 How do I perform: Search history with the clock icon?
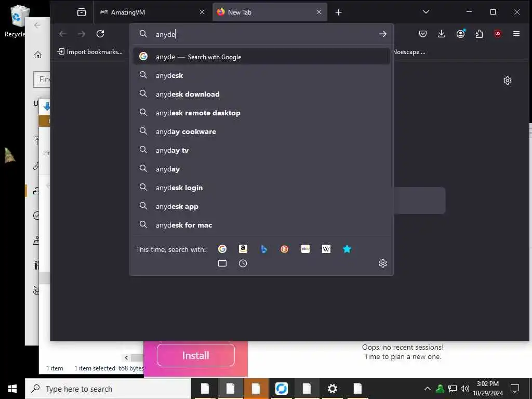[243, 263]
